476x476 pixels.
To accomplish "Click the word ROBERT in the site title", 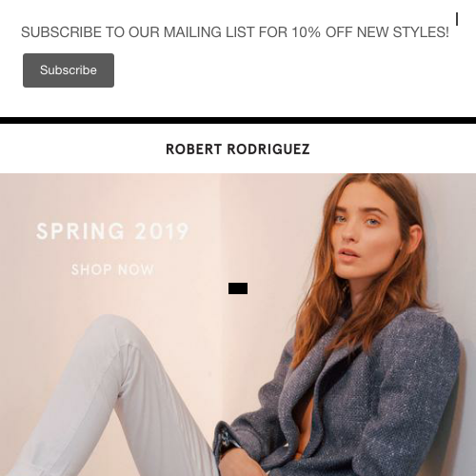I will point(193,149).
